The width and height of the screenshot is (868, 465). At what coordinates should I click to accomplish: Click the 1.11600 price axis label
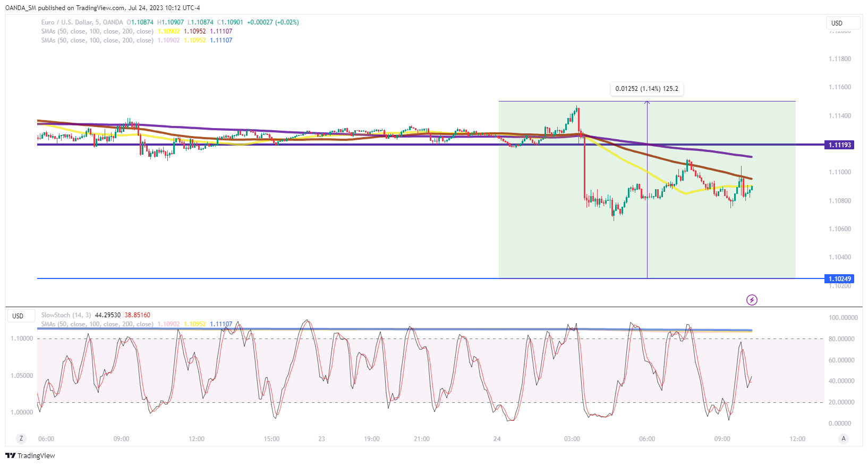coord(840,87)
